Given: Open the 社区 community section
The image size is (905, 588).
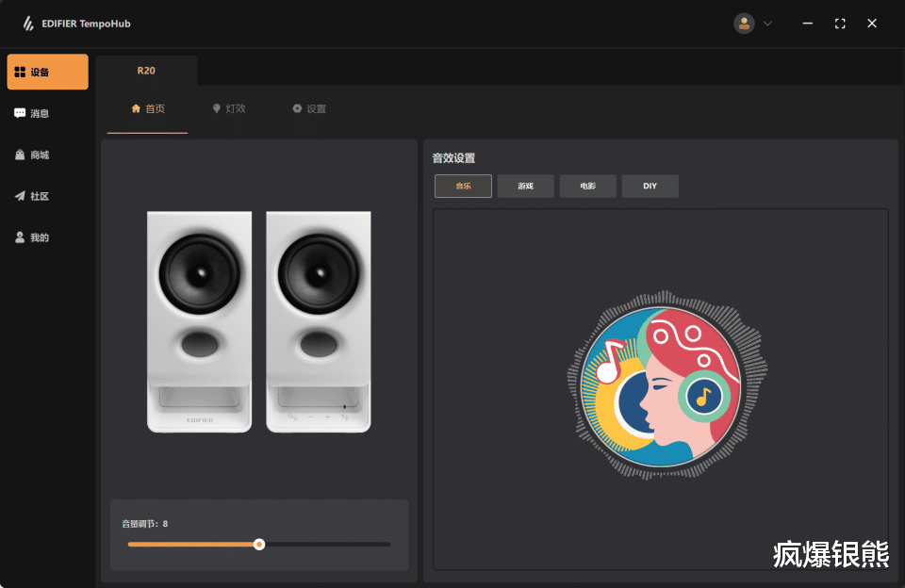Looking at the screenshot, I should coord(32,196).
